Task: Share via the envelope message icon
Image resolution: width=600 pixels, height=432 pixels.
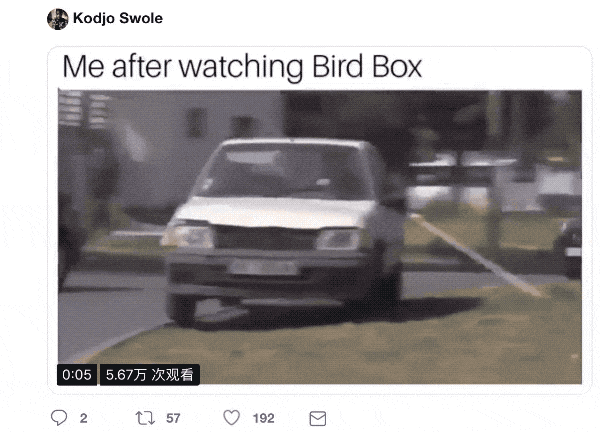Action: pos(318,419)
